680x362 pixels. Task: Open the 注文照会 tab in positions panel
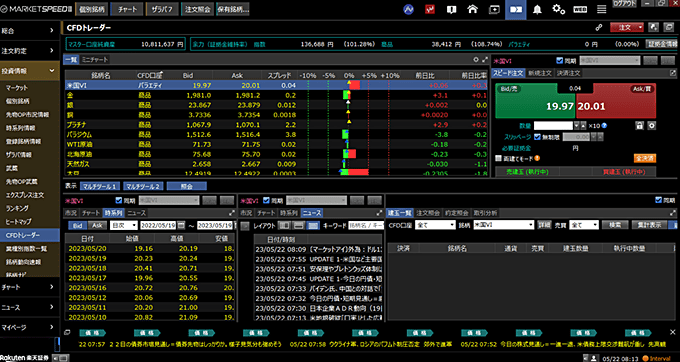pyautogui.click(x=428, y=213)
